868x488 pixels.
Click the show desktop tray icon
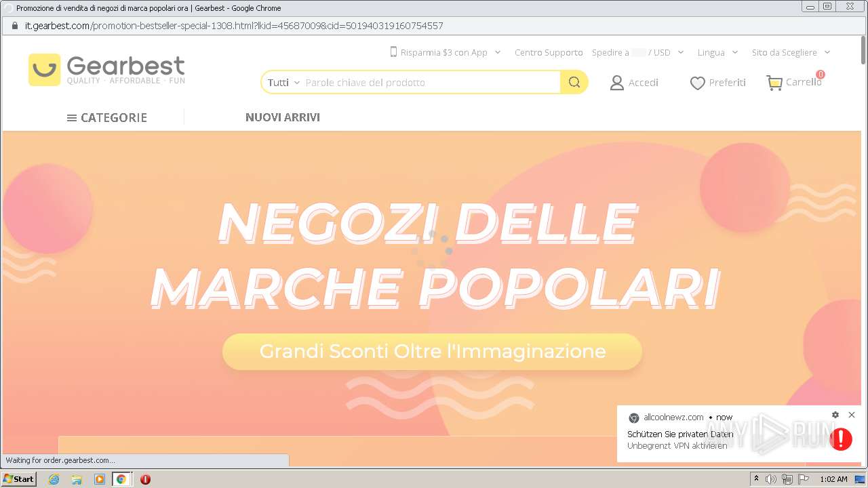point(860,479)
